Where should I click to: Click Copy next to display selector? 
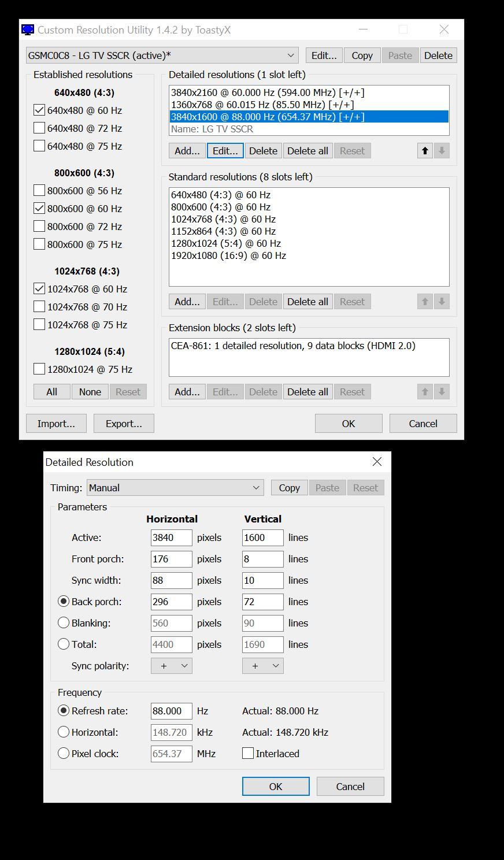[x=362, y=55]
